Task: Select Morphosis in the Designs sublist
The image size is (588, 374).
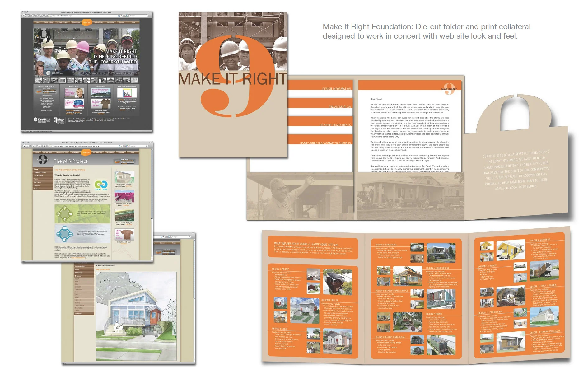Action: (84, 300)
